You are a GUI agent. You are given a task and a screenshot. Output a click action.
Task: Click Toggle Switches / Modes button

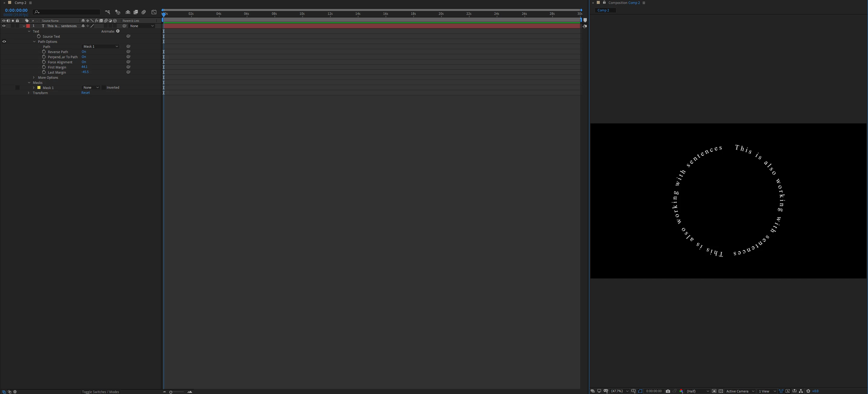[100, 392]
